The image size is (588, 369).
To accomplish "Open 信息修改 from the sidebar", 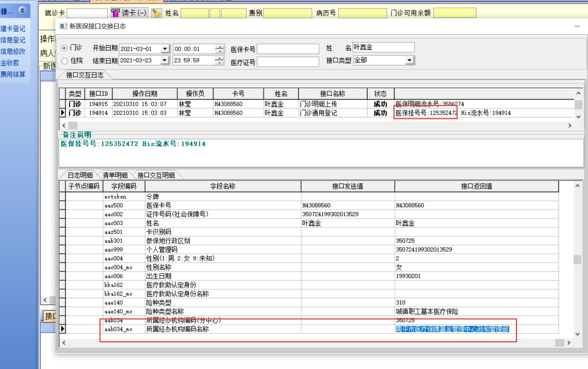I will pos(13,52).
